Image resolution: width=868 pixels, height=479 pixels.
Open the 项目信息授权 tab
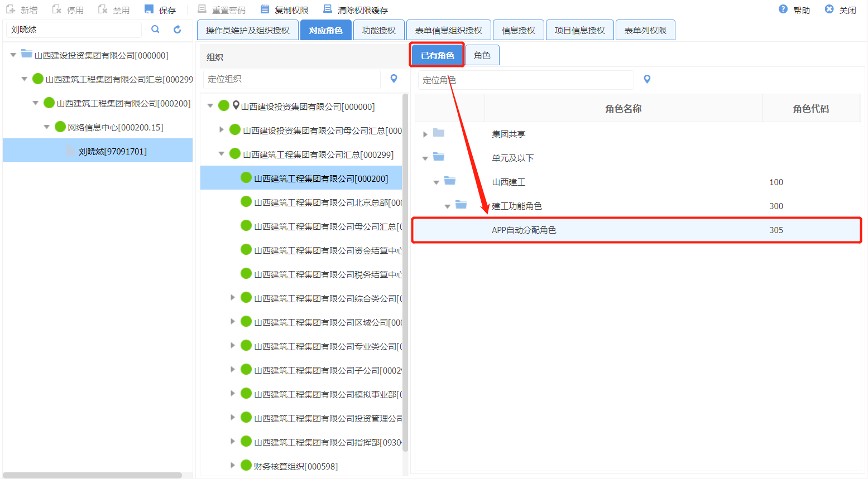tap(580, 30)
